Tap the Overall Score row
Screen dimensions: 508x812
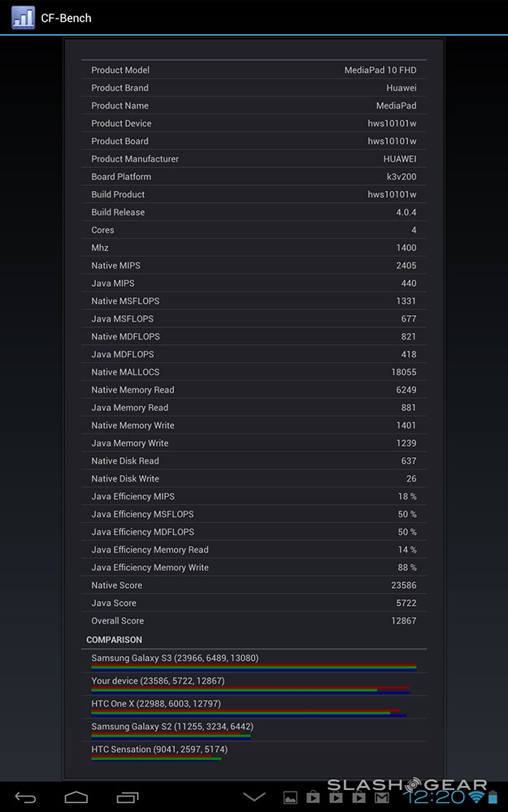pos(254,621)
